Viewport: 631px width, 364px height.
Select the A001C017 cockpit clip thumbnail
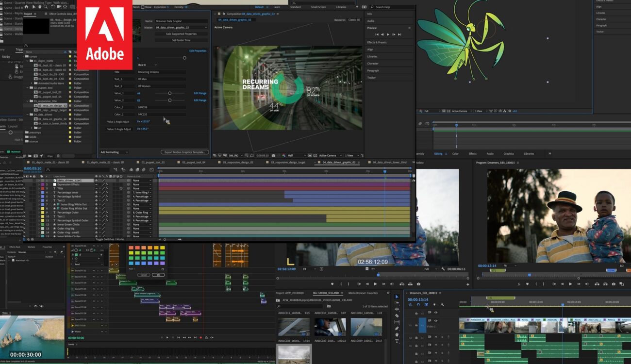click(x=330, y=327)
